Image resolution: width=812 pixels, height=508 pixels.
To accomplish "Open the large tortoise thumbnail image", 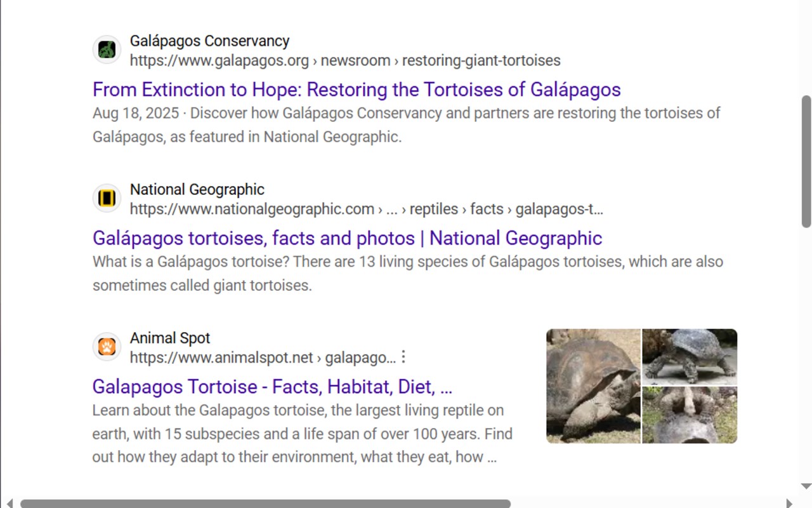I will (x=593, y=386).
